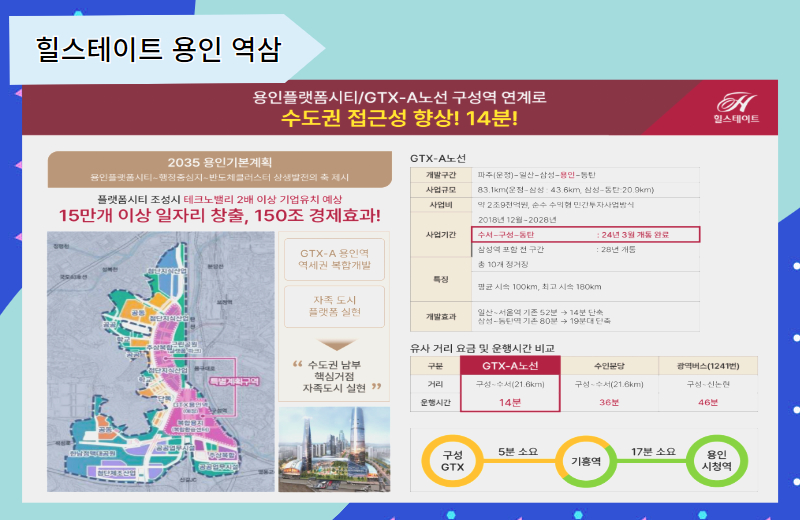Click the 특징 row label
The width and height of the screenshot is (800, 520).
coord(441,279)
